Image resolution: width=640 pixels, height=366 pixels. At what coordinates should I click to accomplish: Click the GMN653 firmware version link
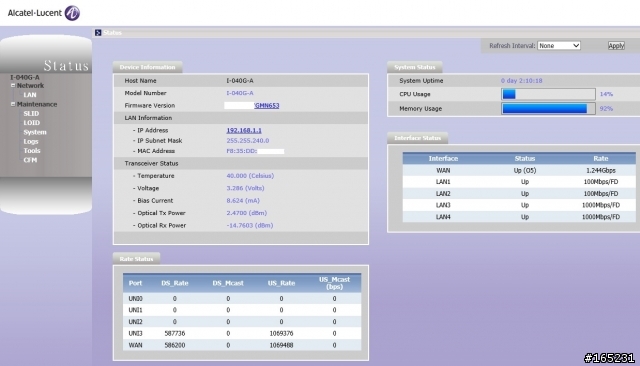coord(267,106)
